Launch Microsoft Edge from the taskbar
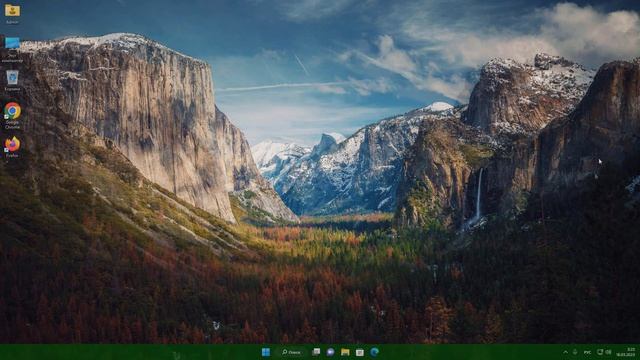Image resolution: width=640 pixels, height=360 pixels. click(374, 352)
